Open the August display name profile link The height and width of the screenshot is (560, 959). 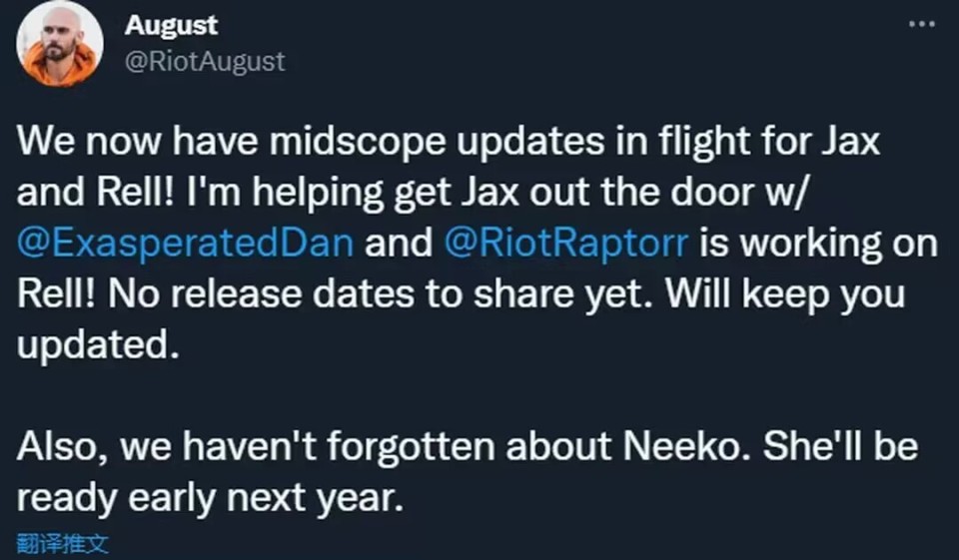click(171, 25)
